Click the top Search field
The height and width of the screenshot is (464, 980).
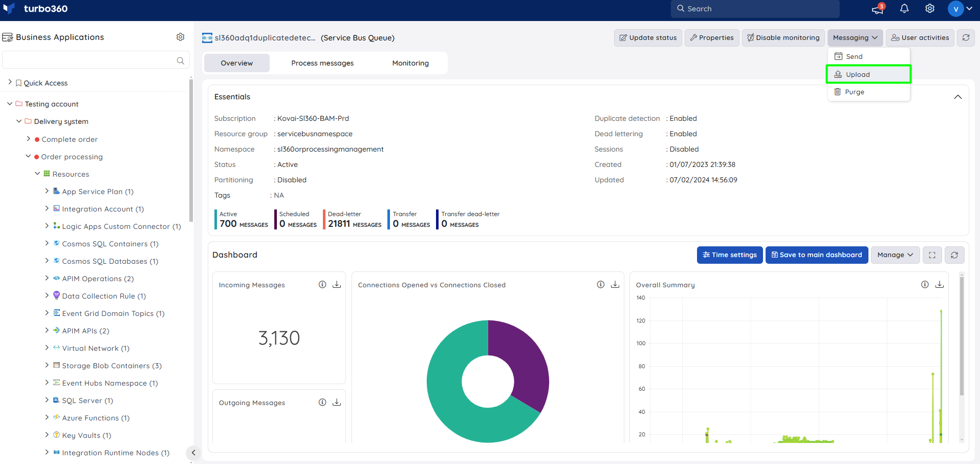(x=755, y=9)
